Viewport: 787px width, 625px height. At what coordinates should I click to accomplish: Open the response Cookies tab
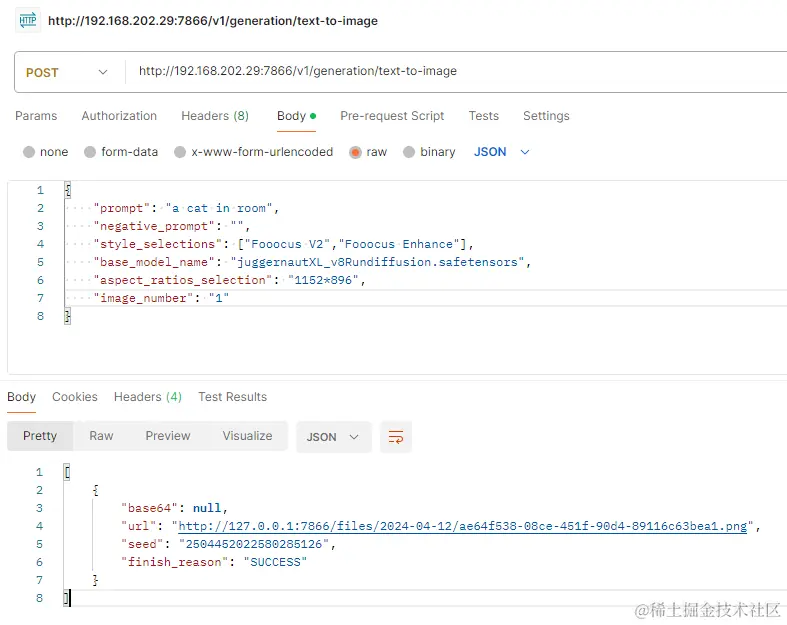click(x=75, y=397)
